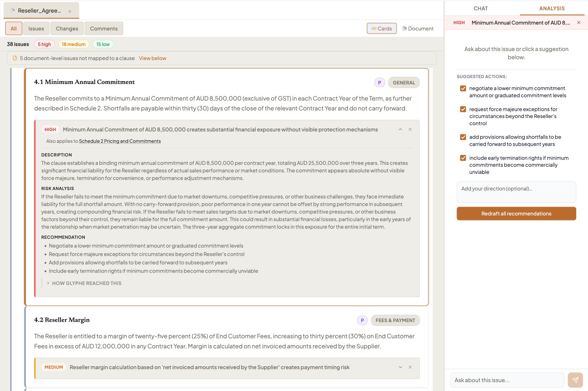
Task: Click the Ask about this issue input
Action: click(x=507, y=380)
